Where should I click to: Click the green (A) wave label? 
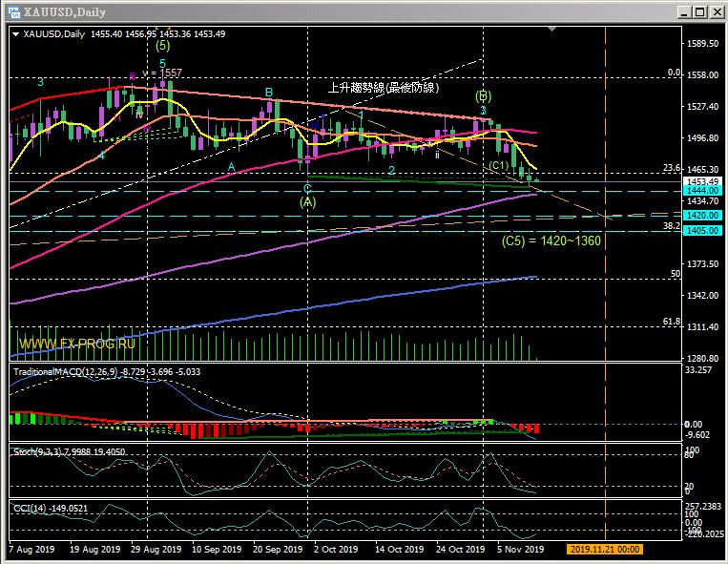307,201
